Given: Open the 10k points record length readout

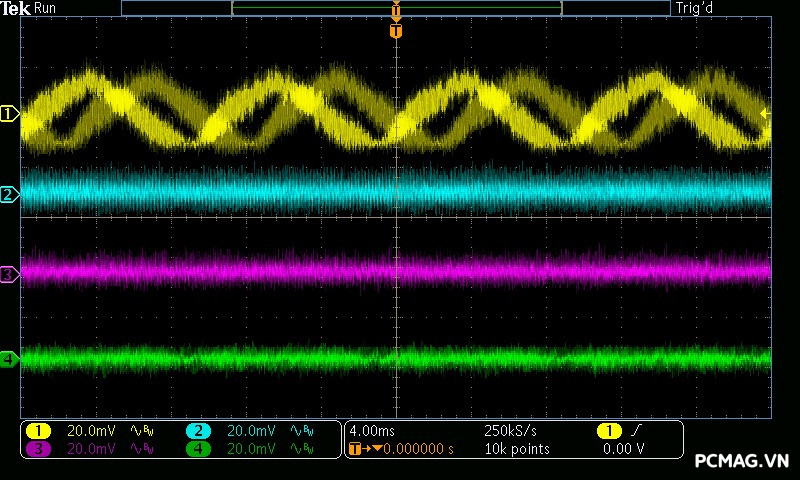Looking at the screenshot, I should (x=516, y=449).
